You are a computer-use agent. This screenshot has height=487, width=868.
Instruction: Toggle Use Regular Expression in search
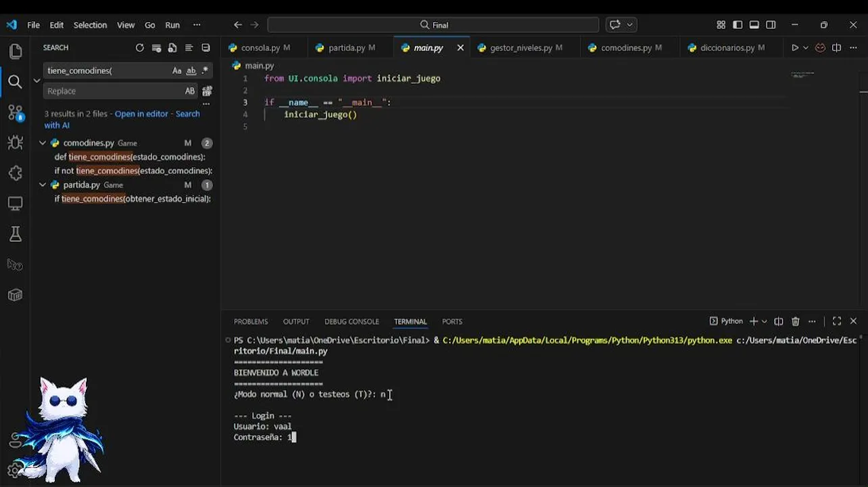click(205, 71)
